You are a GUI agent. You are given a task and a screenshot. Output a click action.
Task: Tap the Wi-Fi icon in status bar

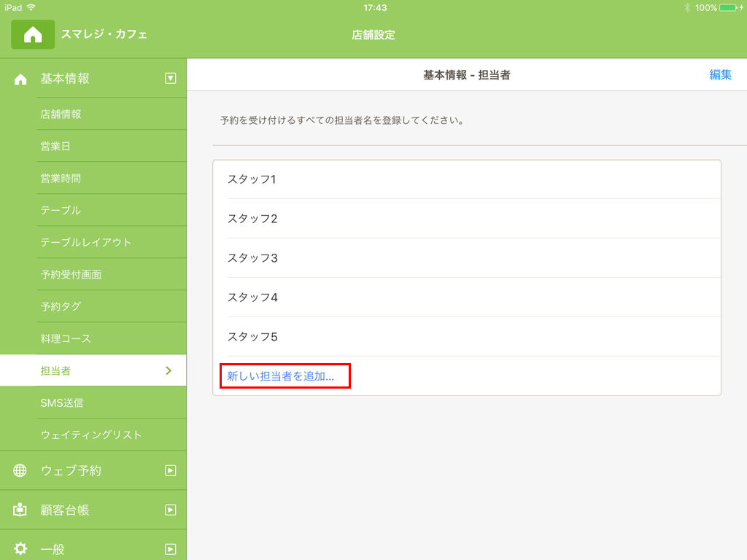point(31,7)
